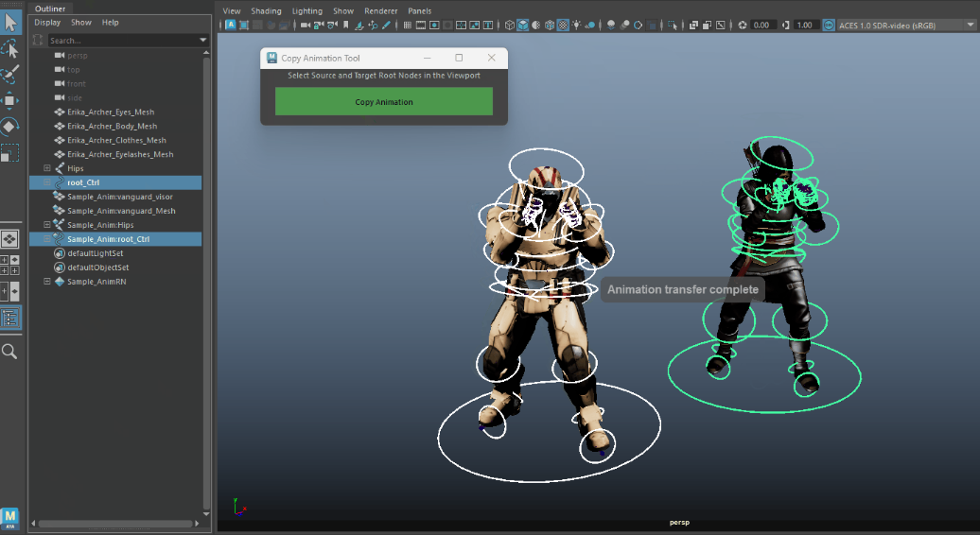Toggle the viewport grid display
980x535 pixels.
point(408,25)
